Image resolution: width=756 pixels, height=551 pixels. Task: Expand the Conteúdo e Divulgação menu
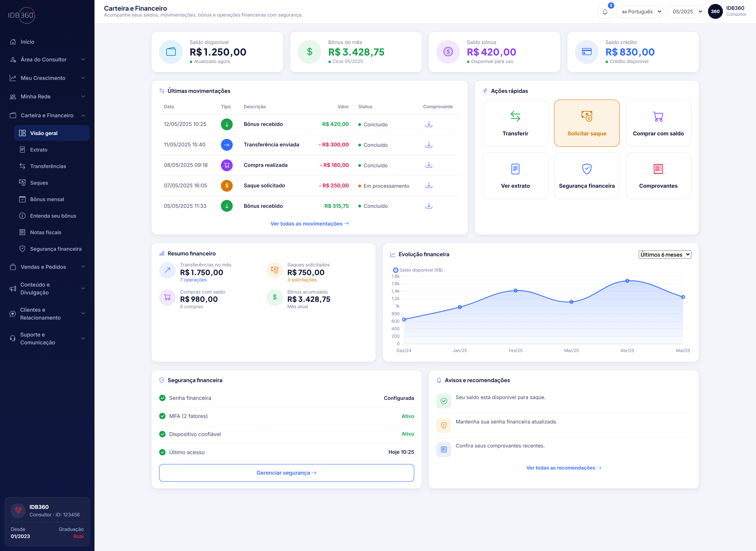coord(47,288)
